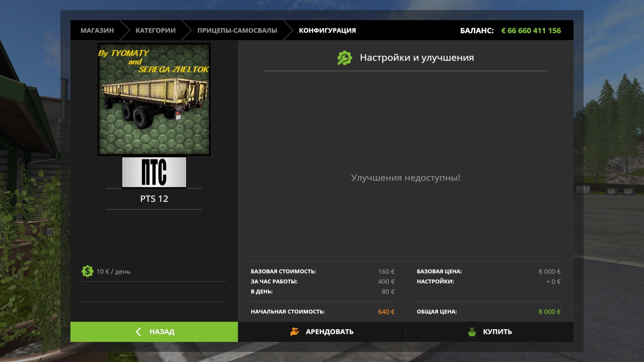
Task: Click the green 8 000 € total price
Action: (549, 312)
